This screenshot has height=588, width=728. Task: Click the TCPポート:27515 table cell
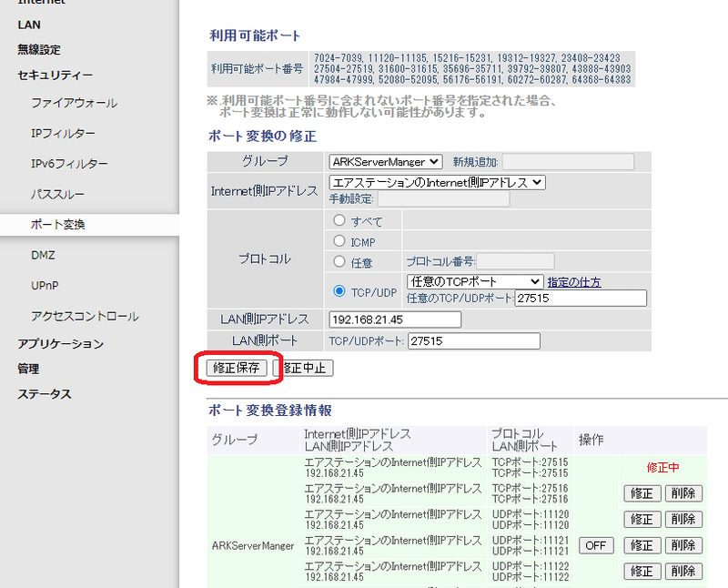[x=530, y=468]
